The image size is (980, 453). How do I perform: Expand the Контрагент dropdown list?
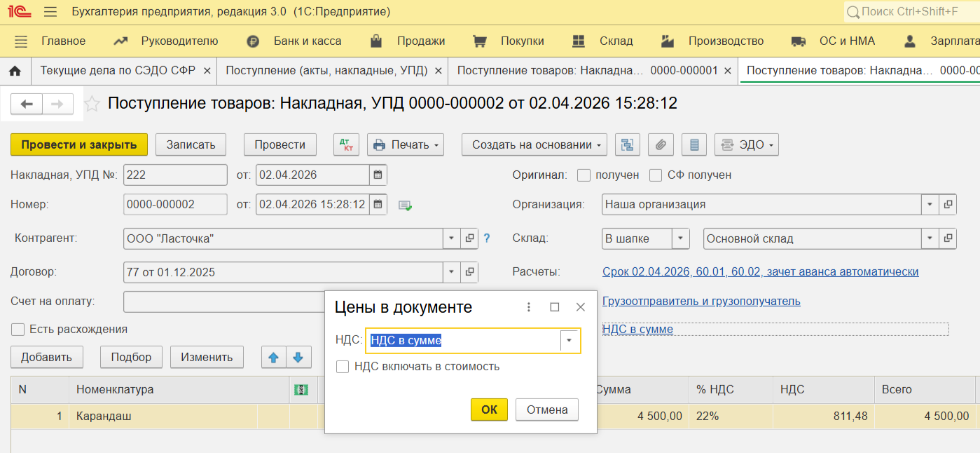click(x=452, y=238)
